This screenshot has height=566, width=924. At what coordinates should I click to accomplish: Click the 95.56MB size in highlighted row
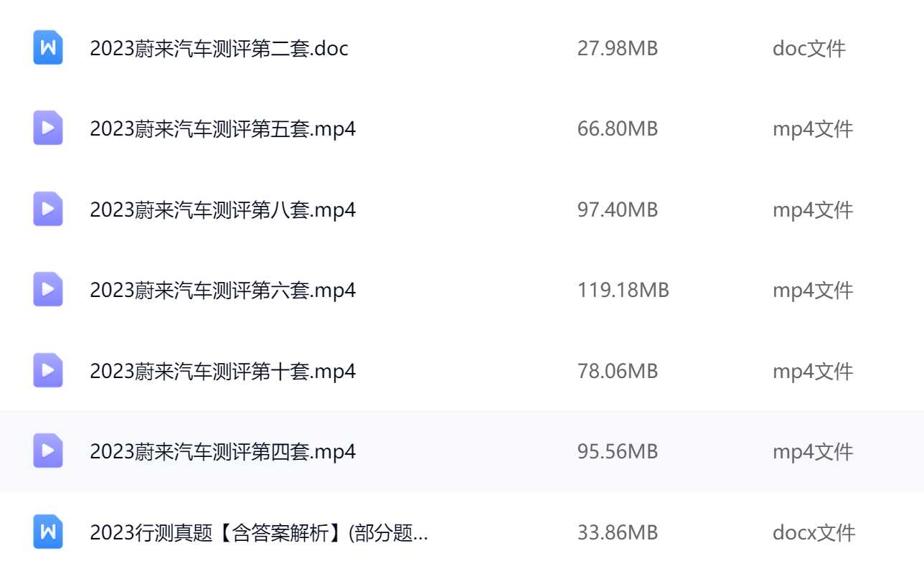click(617, 452)
